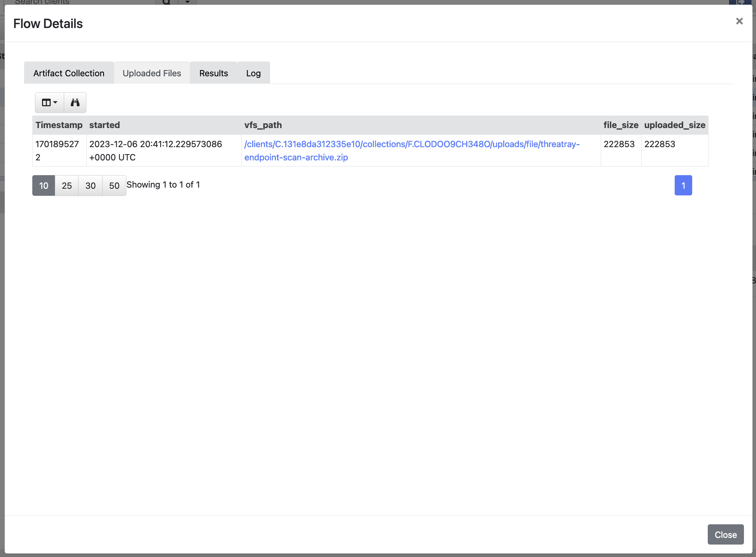Click the currently active 10 page size

pos(44,185)
